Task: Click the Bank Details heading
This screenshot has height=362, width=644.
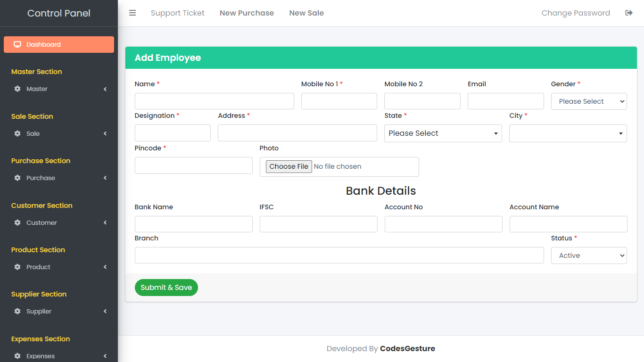Action: coord(381,191)
